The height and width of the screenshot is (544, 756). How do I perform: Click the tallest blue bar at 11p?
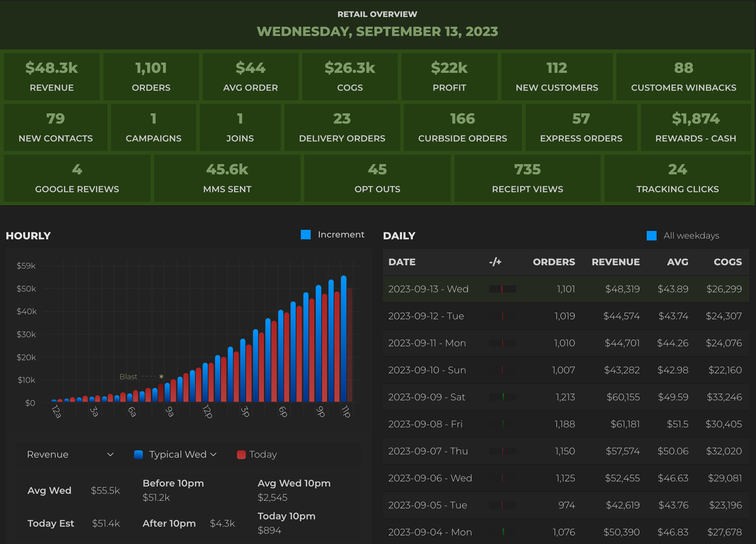pyautogui.click(x=343, y=340)
